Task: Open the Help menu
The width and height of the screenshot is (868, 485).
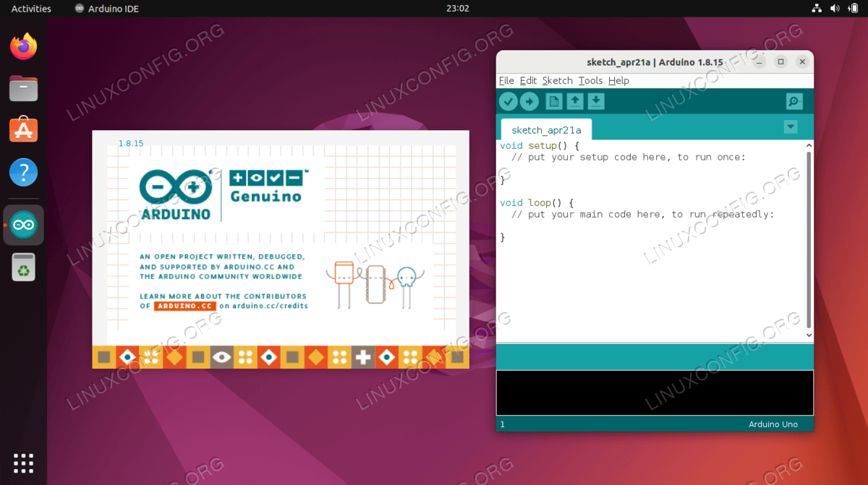Action: click(618, 80)
